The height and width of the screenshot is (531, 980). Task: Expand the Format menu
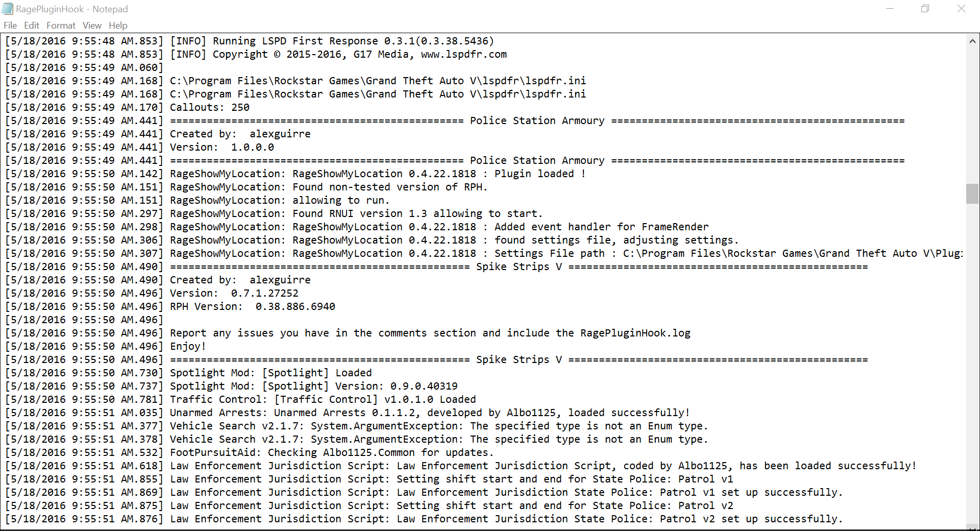(x=61, y=26)
